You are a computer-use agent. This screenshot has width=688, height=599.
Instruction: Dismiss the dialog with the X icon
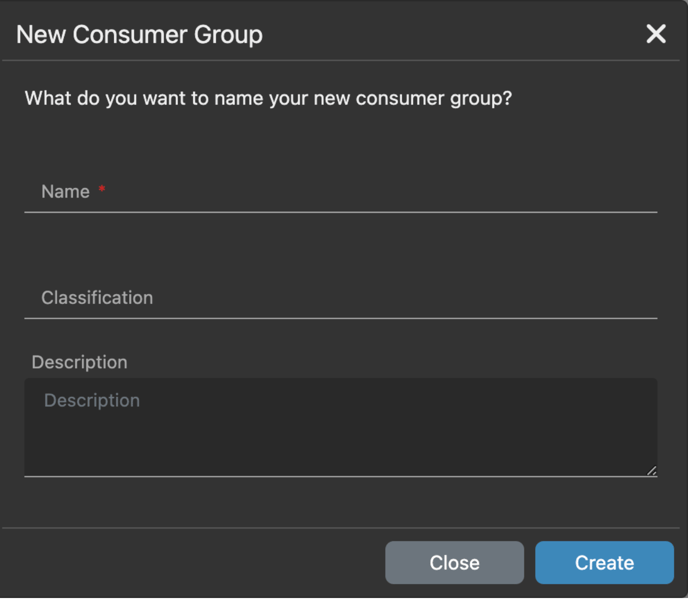[x=656, y=34]
